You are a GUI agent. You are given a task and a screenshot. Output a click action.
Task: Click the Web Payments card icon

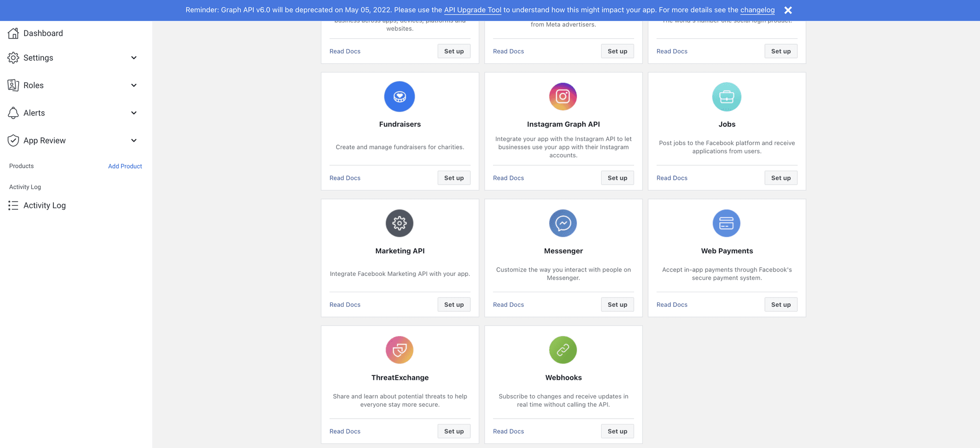(x=727, y=223)
